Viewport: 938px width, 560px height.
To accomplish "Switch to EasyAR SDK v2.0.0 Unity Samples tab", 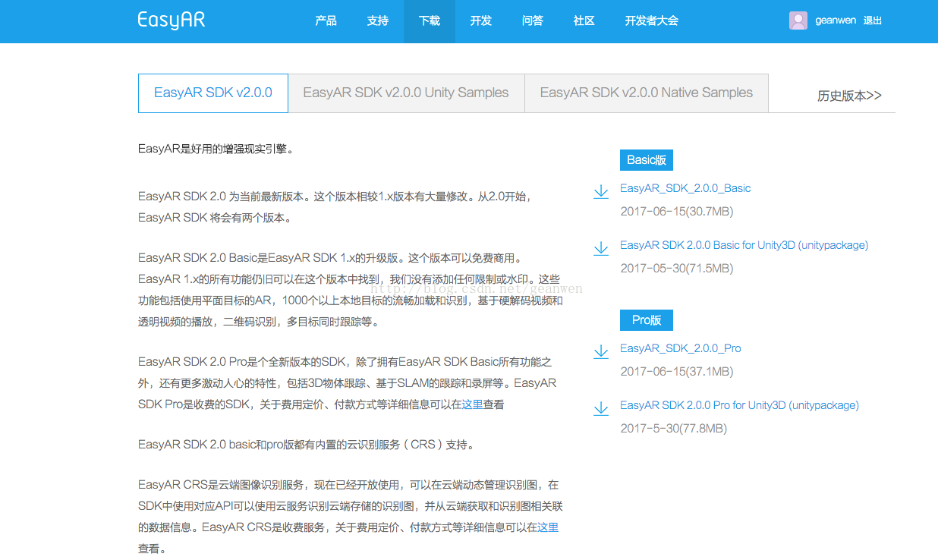I will 406,93.
